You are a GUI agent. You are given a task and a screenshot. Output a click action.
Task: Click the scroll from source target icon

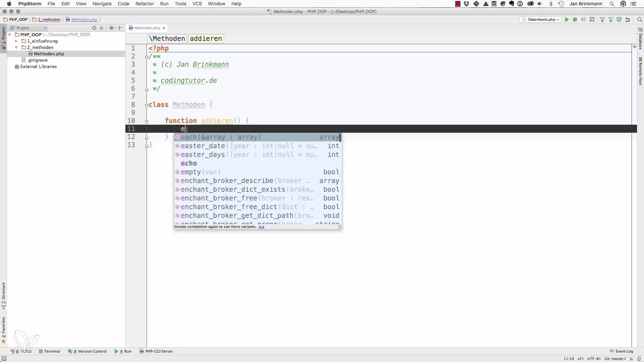click(x=94, y=28)
